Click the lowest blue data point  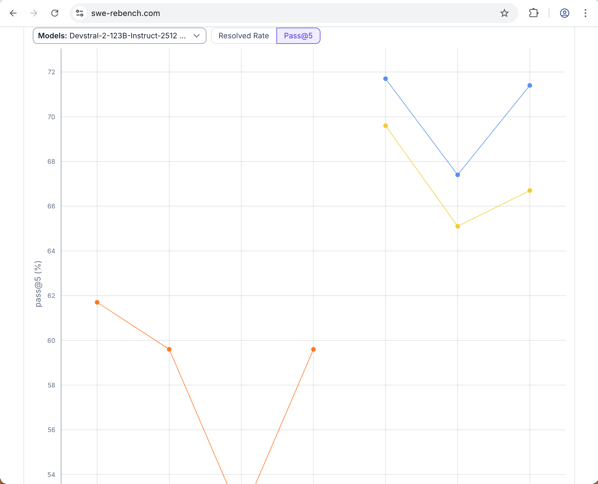(x=458, y=175)
